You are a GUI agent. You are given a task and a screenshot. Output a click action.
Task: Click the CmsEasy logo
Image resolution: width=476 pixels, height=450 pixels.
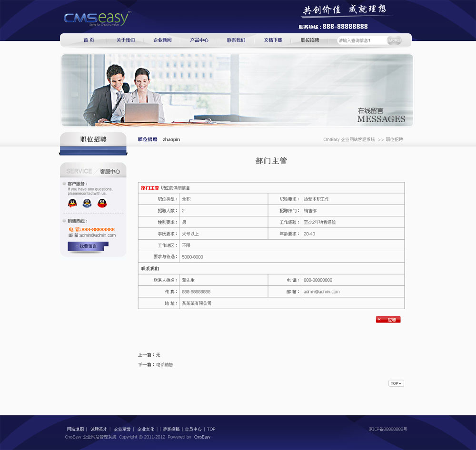(96, 19)
